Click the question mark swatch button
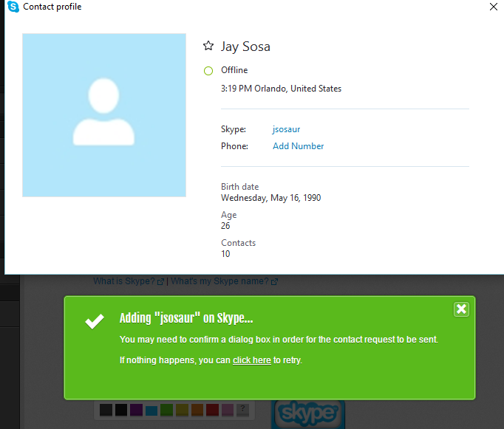The width and height of the screenshot is (504, 429). pyautogui.click(x=242, y=410)
